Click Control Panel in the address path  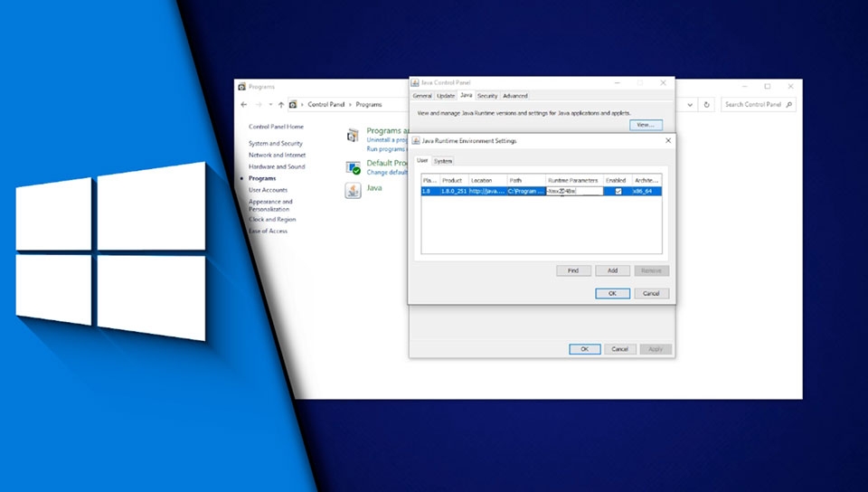tap(326, 104)
